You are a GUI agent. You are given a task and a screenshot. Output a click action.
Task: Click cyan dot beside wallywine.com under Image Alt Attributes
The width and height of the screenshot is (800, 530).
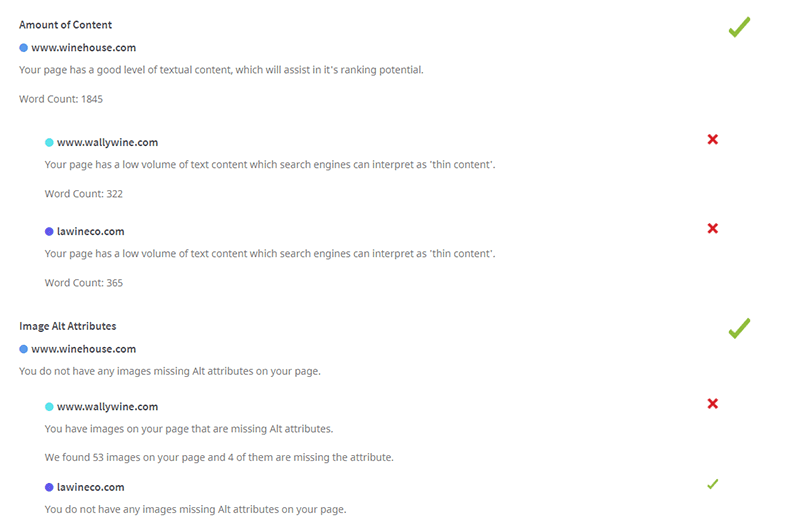point(49,407)
